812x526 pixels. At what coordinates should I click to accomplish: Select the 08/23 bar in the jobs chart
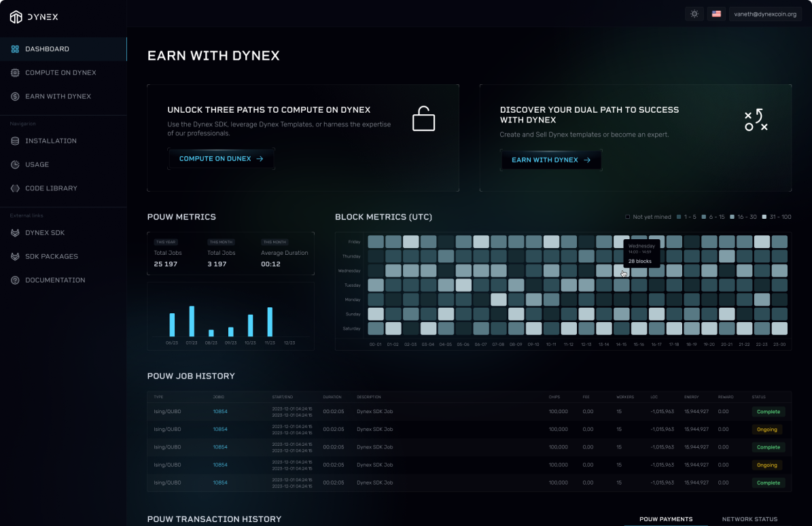point(211,334)
